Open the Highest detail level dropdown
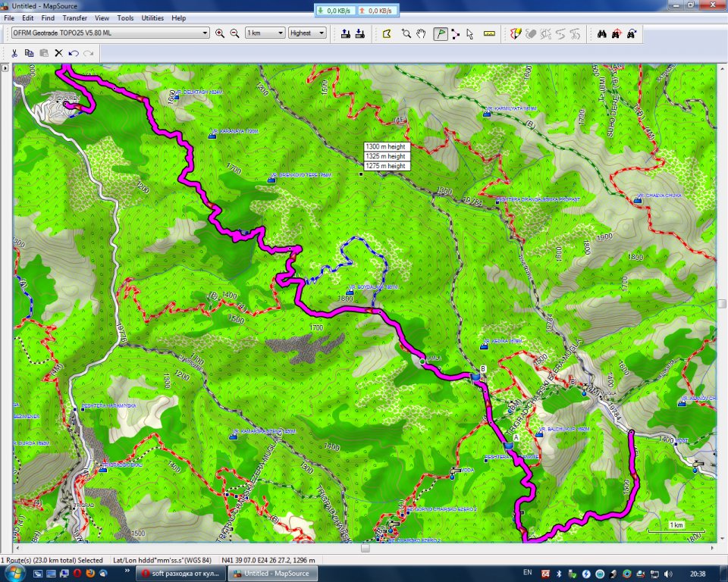Image resolution: width=728 pixels, height=582 pixels. 307,33
